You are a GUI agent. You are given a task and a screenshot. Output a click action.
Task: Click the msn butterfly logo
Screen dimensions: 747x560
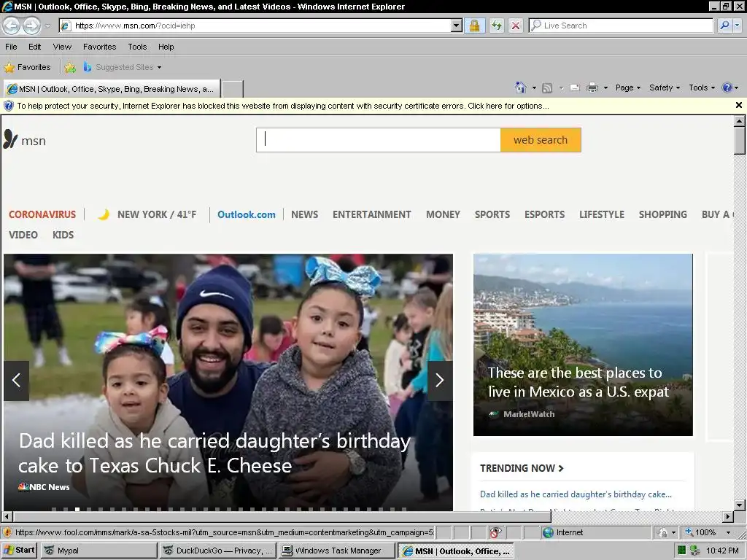(24, 139)
